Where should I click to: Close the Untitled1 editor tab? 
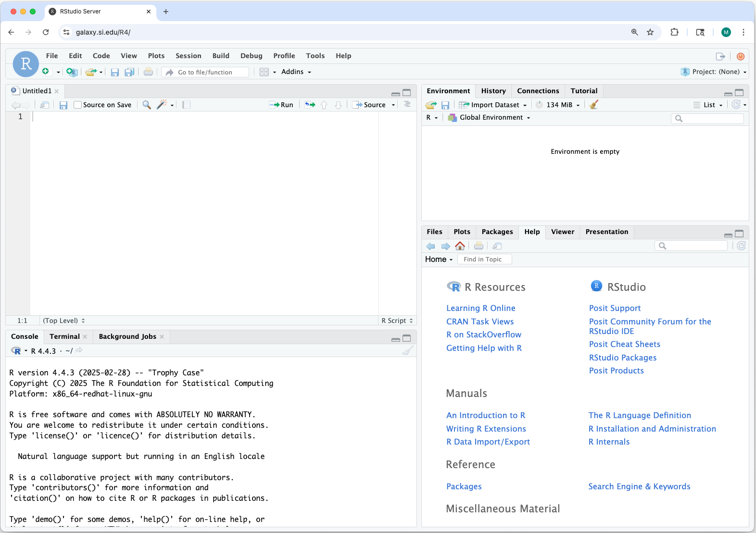coord(57,91)
